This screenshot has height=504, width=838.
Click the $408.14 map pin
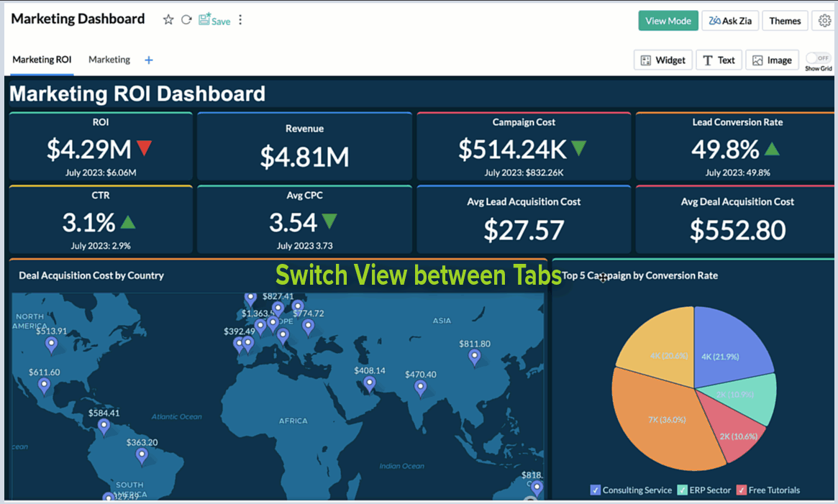[x=369, y=384]
